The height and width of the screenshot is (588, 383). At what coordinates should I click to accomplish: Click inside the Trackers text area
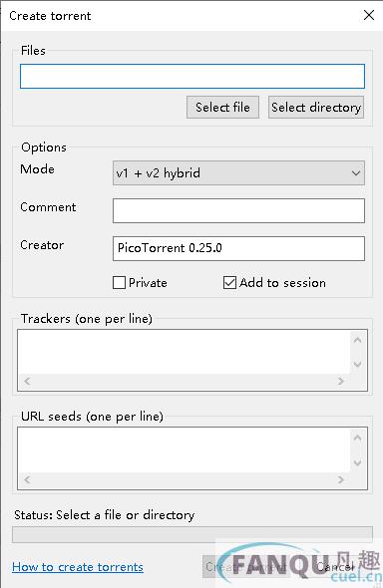pos(185,352)
